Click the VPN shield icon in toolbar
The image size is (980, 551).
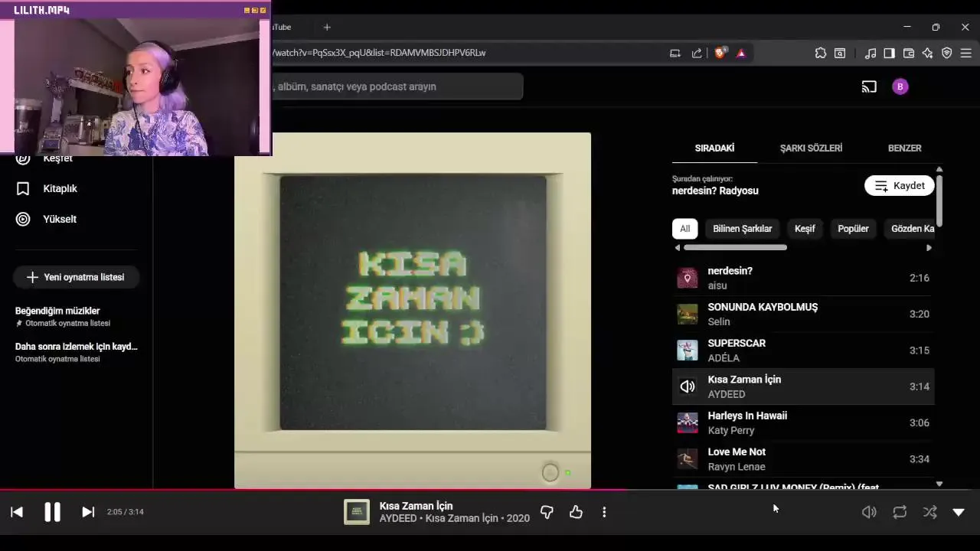tap(946, 53)
